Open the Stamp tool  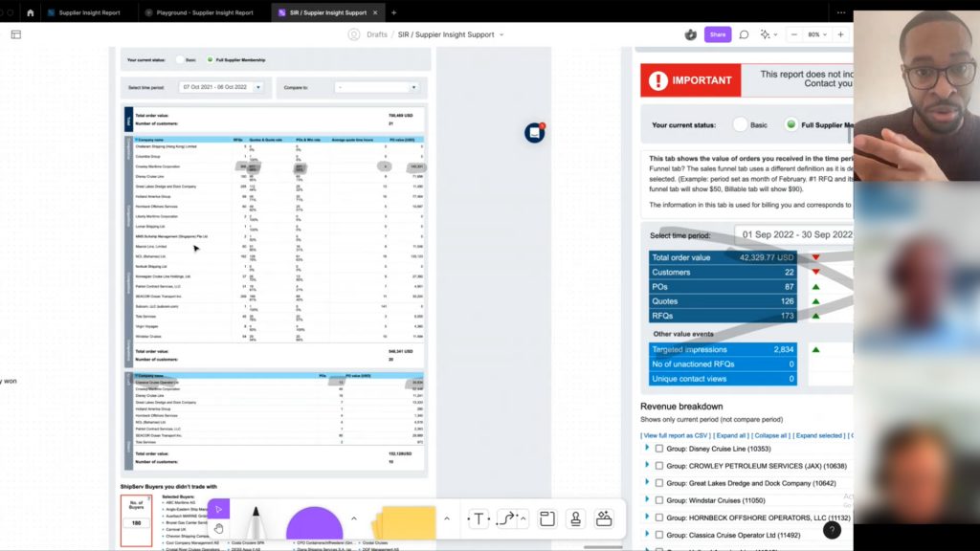click(575, 519)
